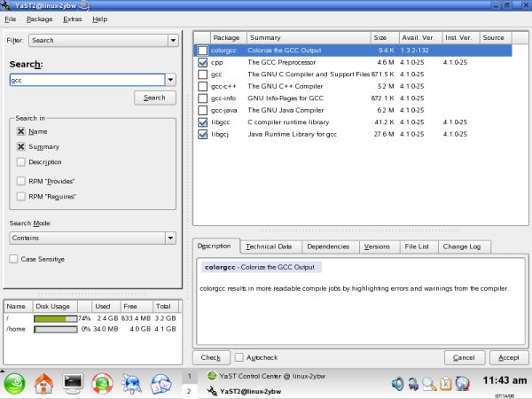Open the clipboard tray icon
The height and width of the screenshot is (399, 532).
point(445,384)
